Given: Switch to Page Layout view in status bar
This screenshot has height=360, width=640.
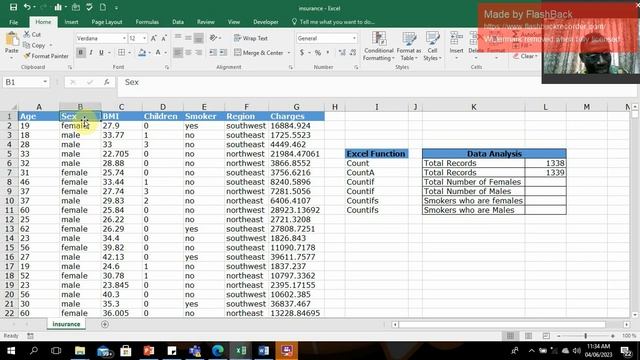Looking at the screenshot, I should (528, 336).
